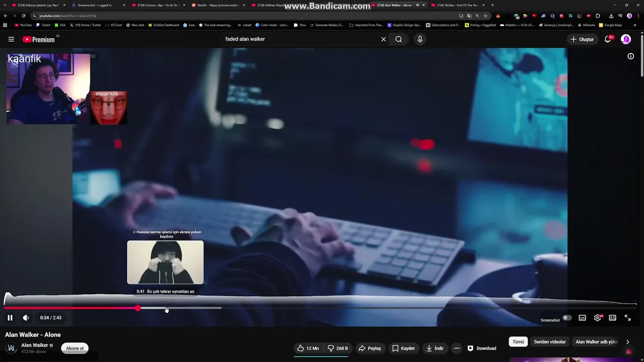Open the Sora bookmark
The width and height of the screenshot is (644, 362).
tap(189, 25)
